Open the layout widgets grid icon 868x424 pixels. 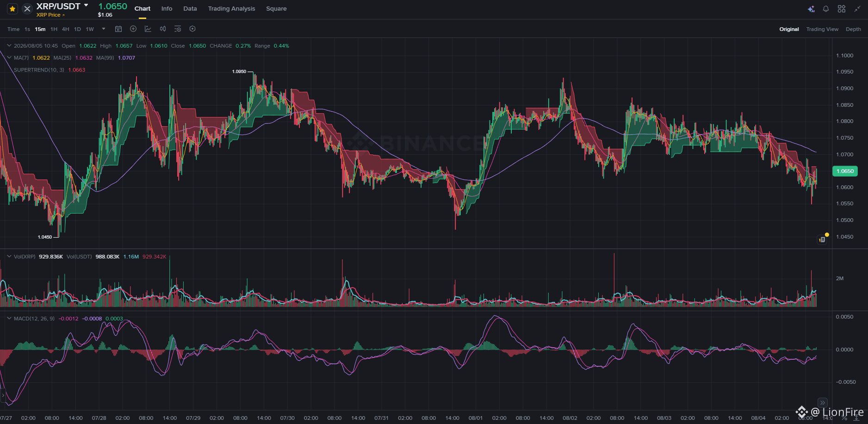842,9
